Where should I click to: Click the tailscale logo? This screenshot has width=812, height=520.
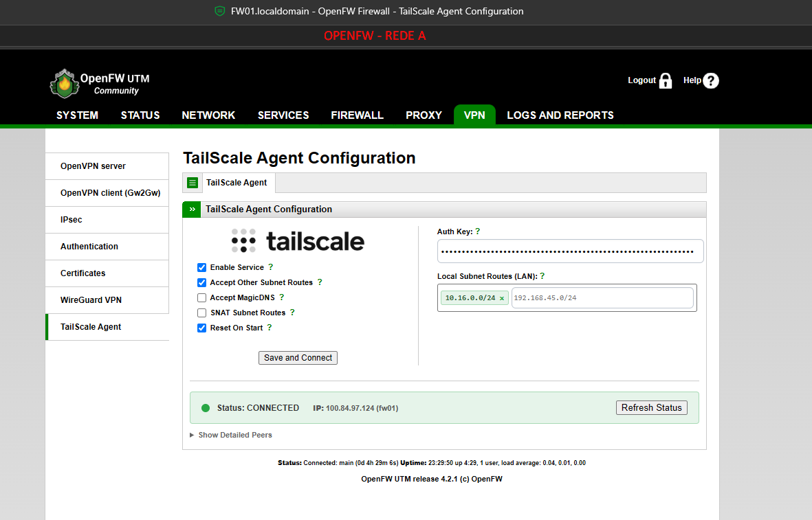click(298, 241)
